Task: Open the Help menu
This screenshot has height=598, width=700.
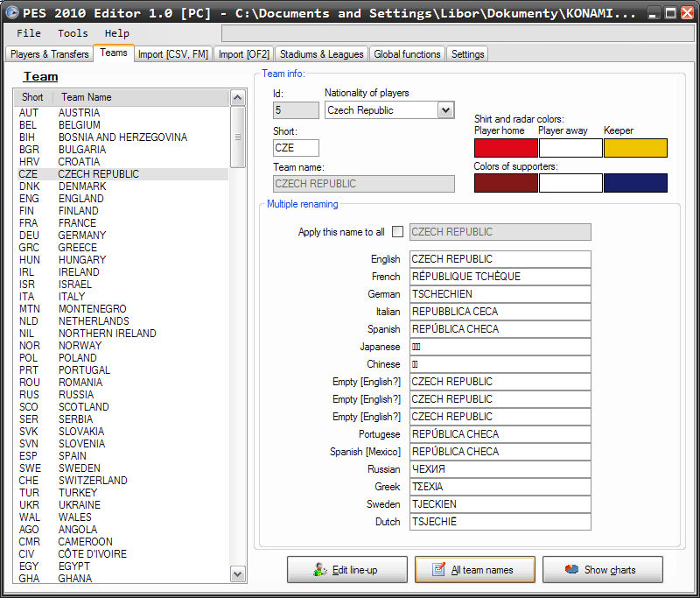Action: (117, 33)
